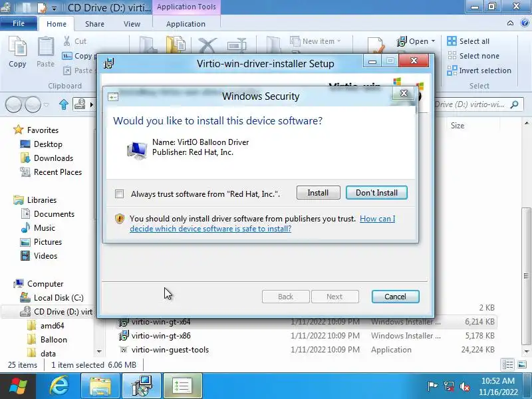Launch Internet Explorer from the taskbar

[59, 386]
